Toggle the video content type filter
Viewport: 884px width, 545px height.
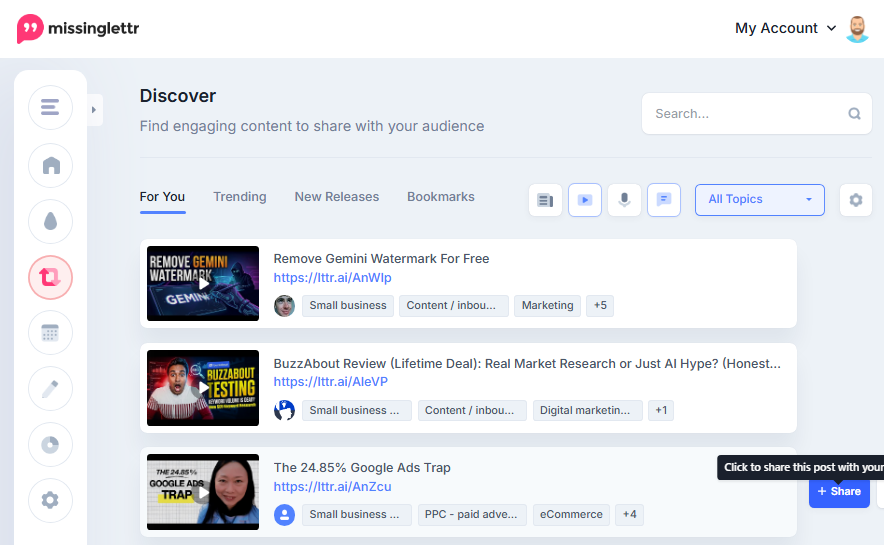(x=585, y=200)
